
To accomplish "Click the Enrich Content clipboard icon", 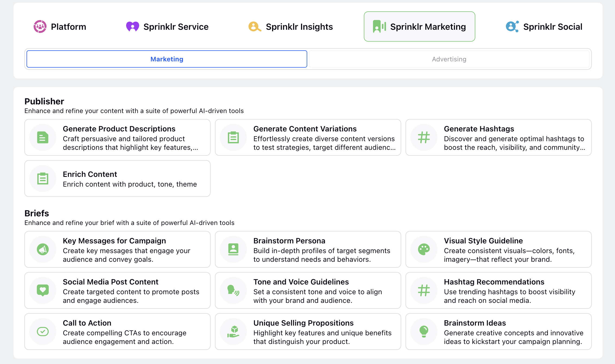I will tap(43, 178).
